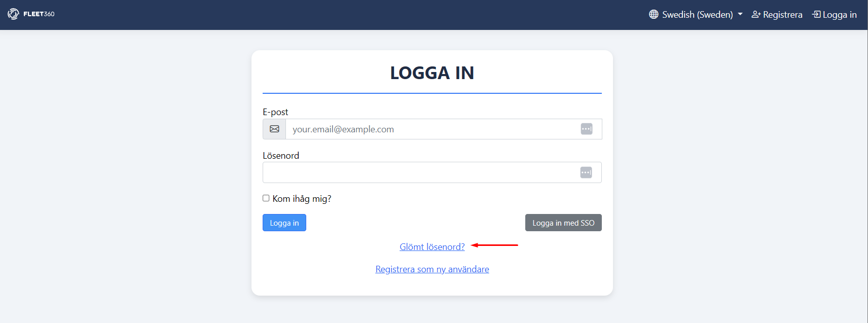Click the Fleet360 logo icon

coord(13,14)
